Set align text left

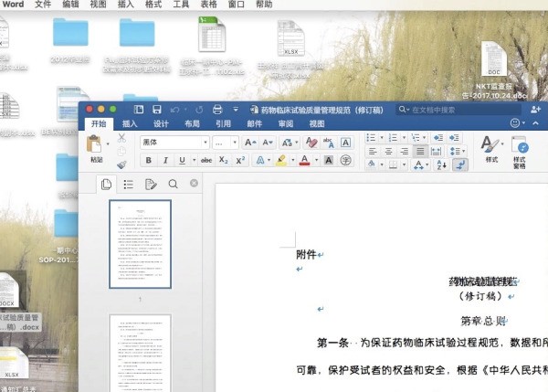point(373,152)
